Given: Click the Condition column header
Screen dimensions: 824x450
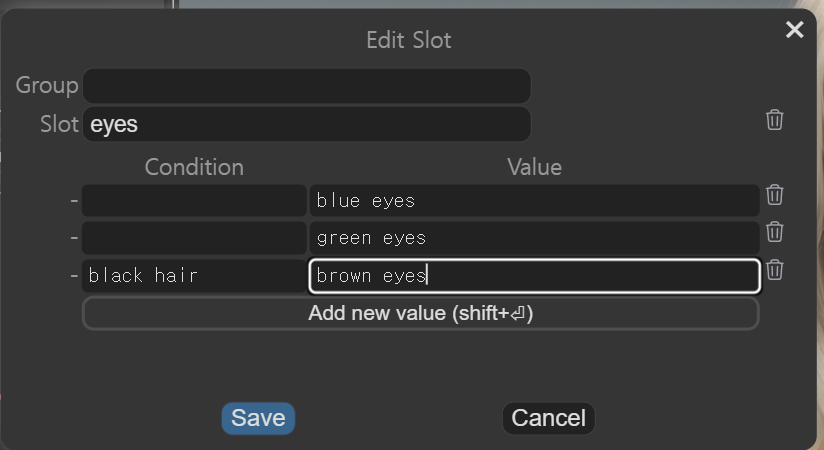Looking at the screenshot, I should click(194, 167).
